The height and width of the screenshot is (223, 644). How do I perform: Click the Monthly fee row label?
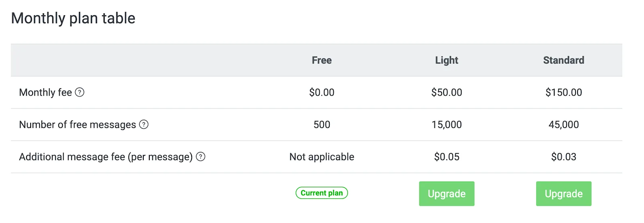(x=45, y=92)
